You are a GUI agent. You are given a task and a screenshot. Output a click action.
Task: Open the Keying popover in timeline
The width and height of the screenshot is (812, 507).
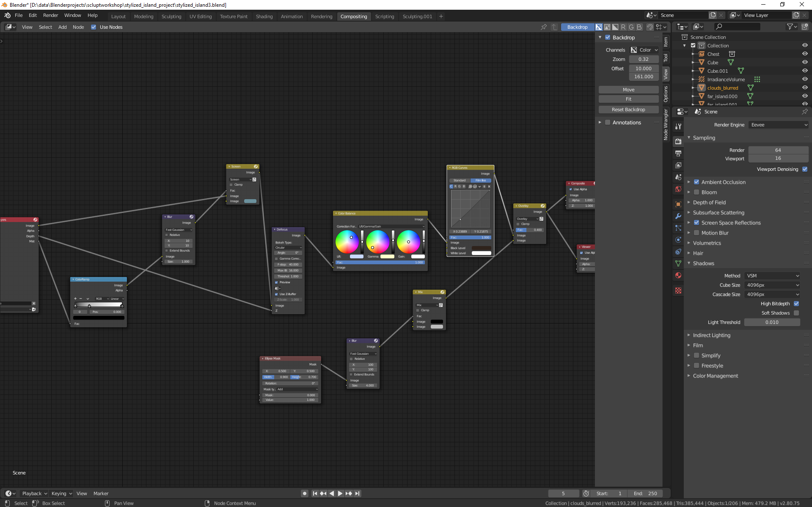point(62,493)
